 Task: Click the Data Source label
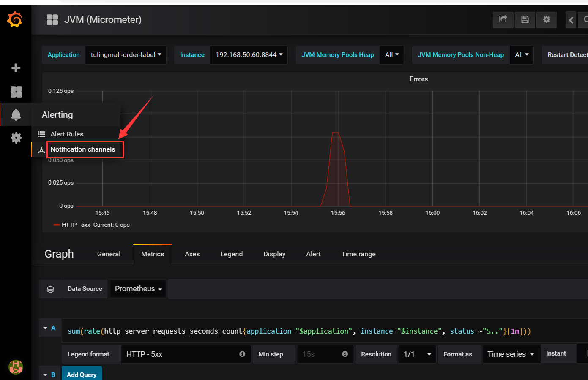[x=85, y=289]
